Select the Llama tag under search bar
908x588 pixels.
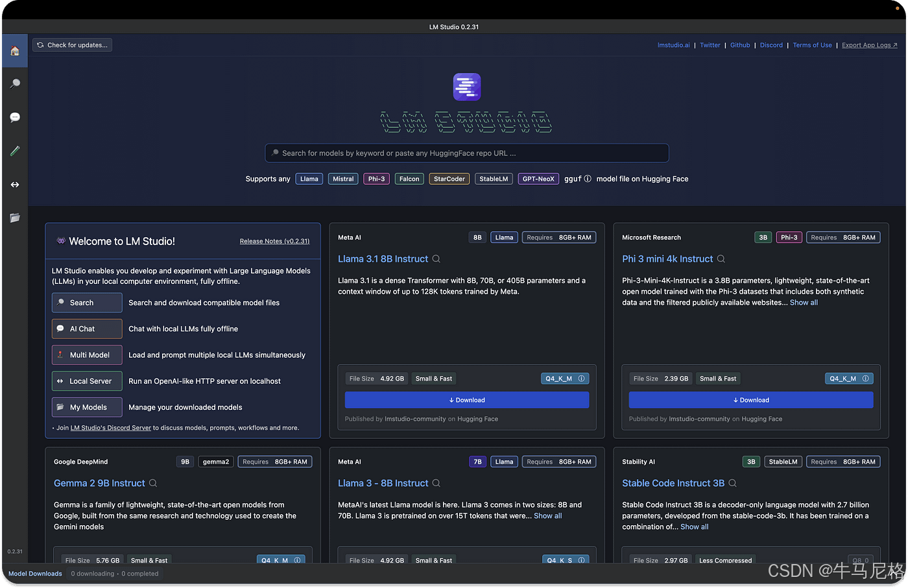pos(309,179)
